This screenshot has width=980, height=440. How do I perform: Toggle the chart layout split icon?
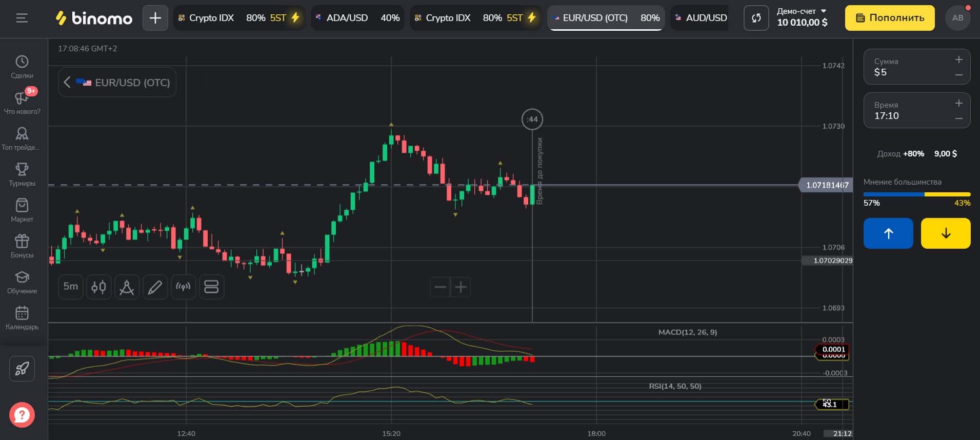(x=211, y=287)
